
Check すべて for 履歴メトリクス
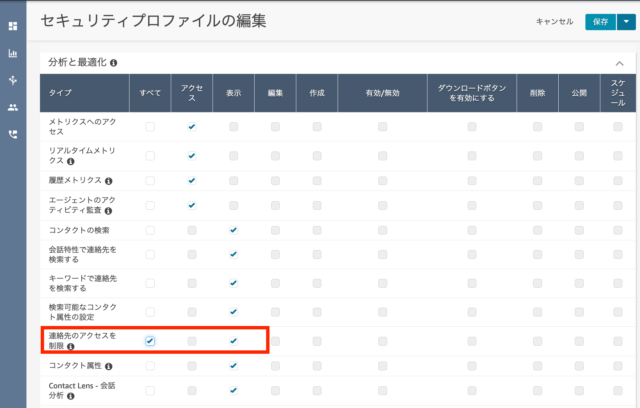(x=150, y=180)
